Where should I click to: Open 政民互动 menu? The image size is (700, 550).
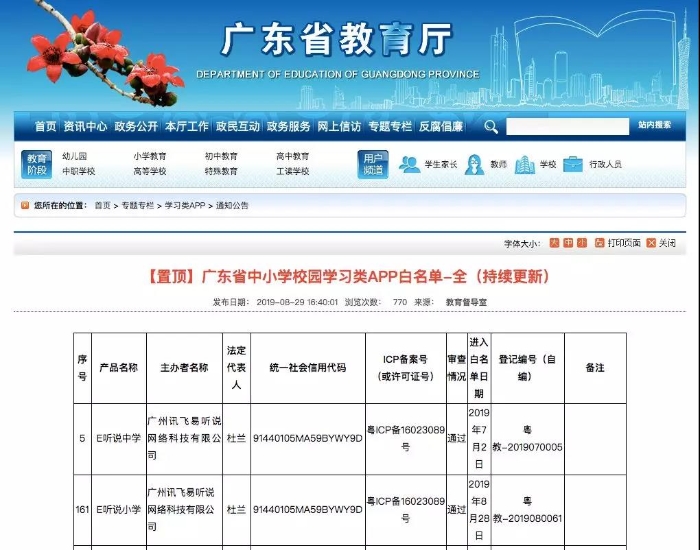pos(238,127)
